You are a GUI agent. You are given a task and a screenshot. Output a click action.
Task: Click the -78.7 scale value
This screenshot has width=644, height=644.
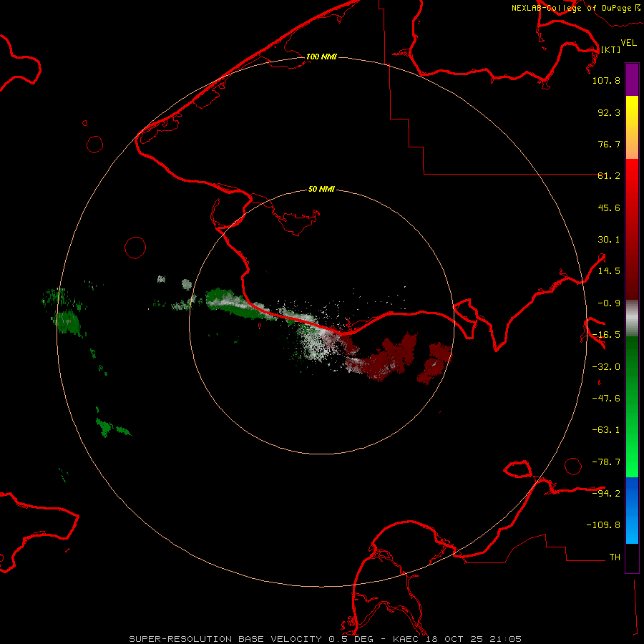(x=606, y=462)
